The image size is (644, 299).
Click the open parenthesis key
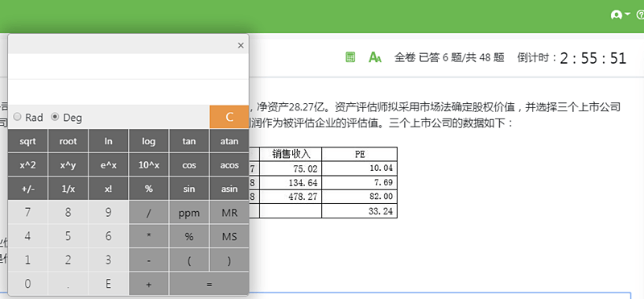189,260
